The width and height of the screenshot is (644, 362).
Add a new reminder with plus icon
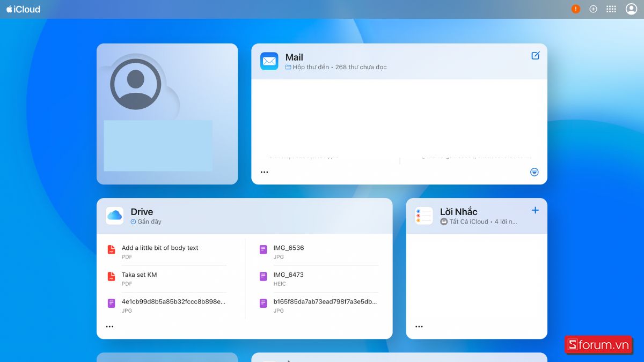(x=535, y=210)
